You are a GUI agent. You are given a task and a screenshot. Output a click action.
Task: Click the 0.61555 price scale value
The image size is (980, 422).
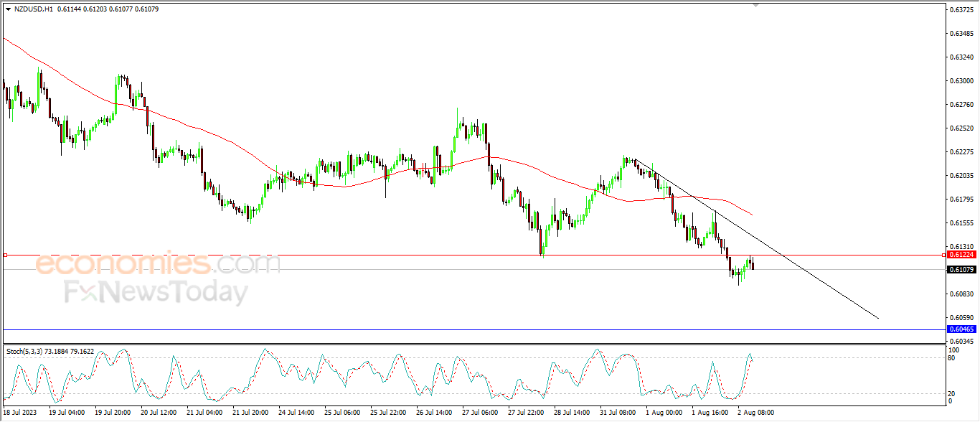[x=961, y=222]
